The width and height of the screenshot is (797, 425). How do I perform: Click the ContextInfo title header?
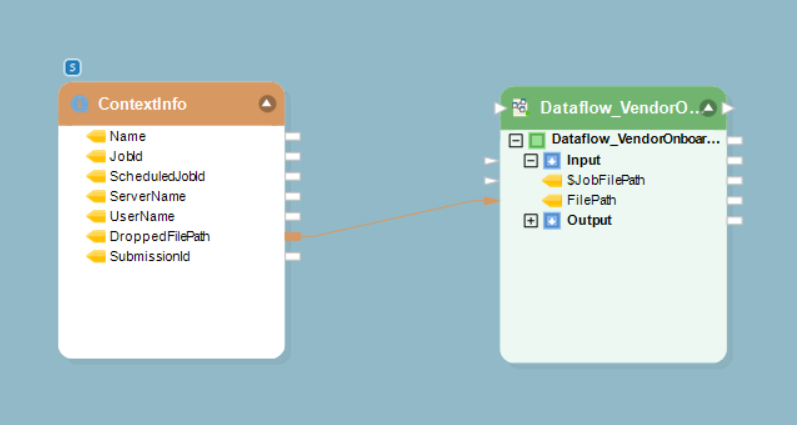click(x=142, y=104)
